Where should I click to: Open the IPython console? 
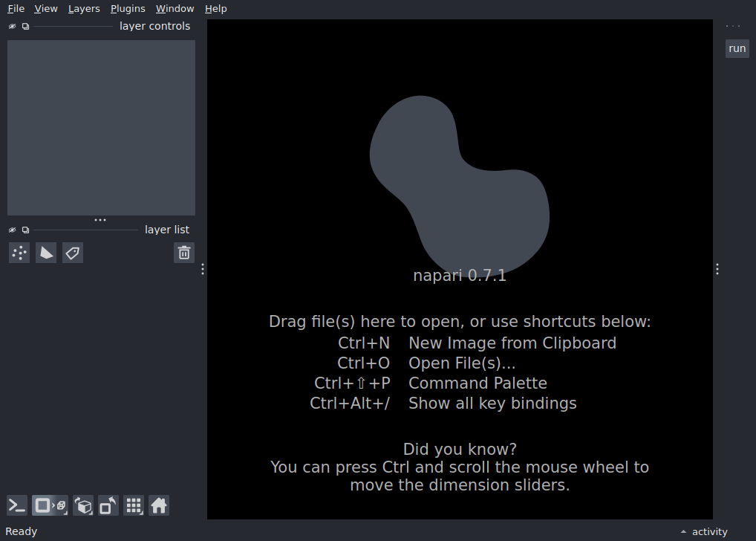pyautogui.click(x=17, y=506)
